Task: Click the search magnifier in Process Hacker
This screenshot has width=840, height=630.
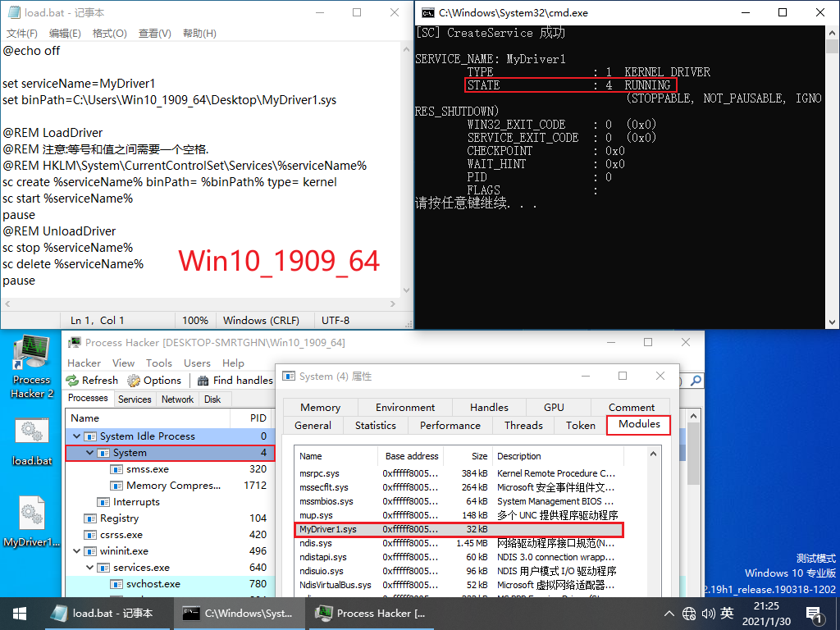Action: click(696, 381)
